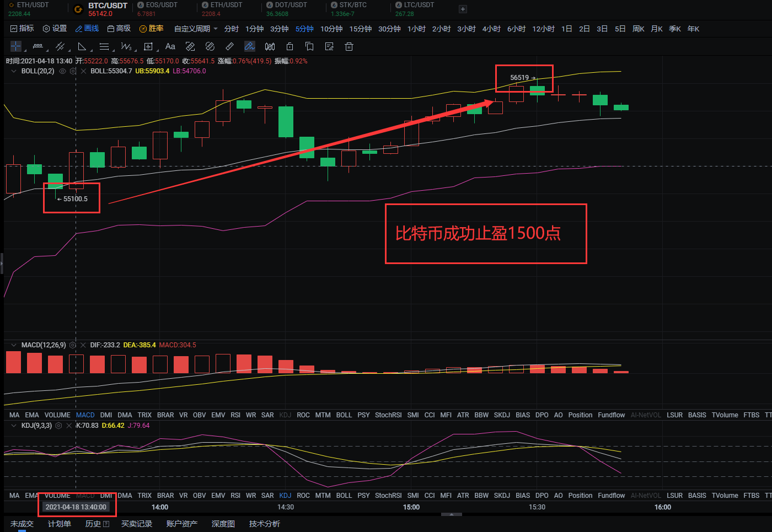Click the bookmark/copy drawings icon
Screen dimensions: 772x532
pos(309,46)
